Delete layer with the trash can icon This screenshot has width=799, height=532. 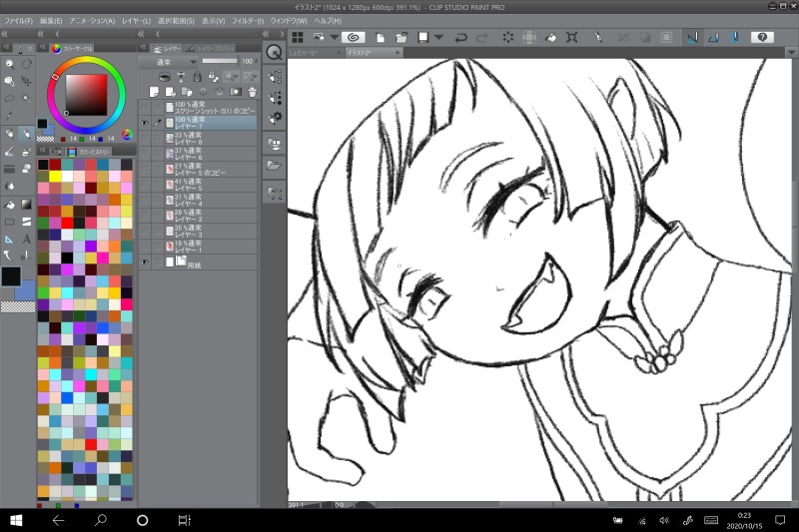[253, 92]
